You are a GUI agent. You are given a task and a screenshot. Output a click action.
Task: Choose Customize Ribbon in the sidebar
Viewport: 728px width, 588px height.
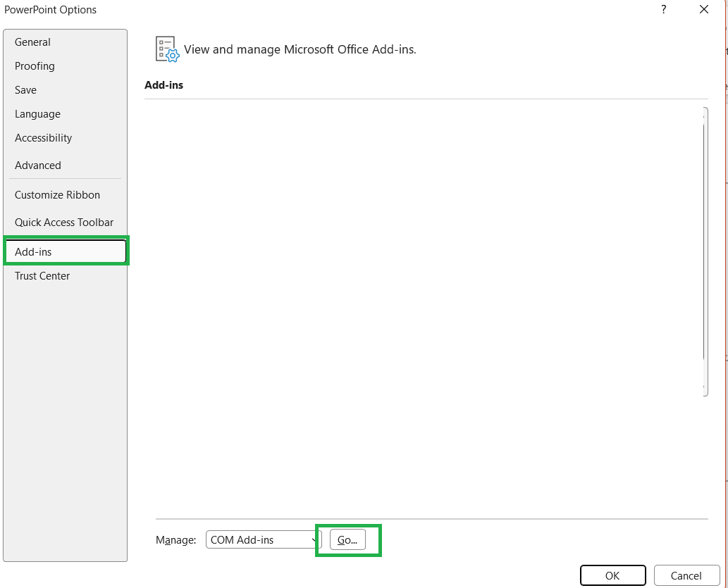coord(65,195)
